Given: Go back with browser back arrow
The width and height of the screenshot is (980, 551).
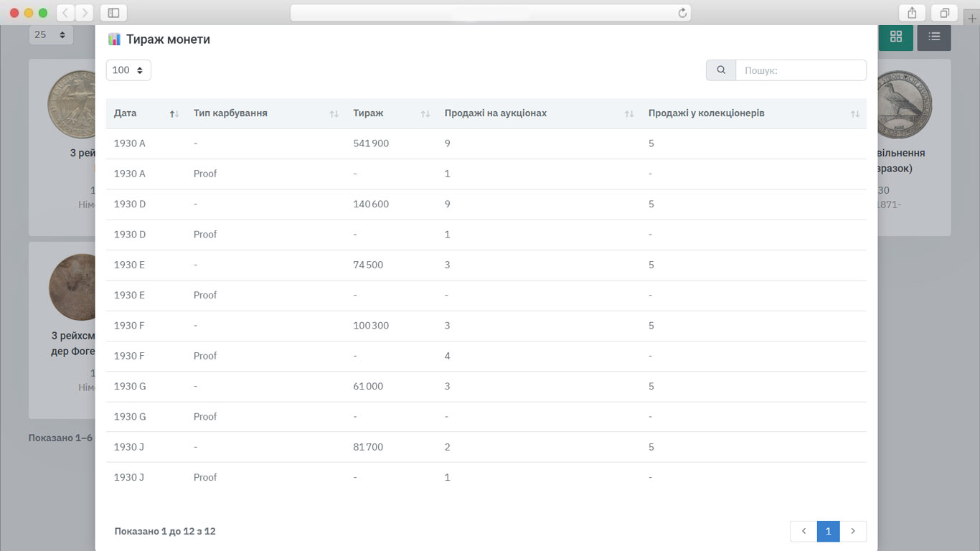Looking at the screenshot, I should coord(65,12).
